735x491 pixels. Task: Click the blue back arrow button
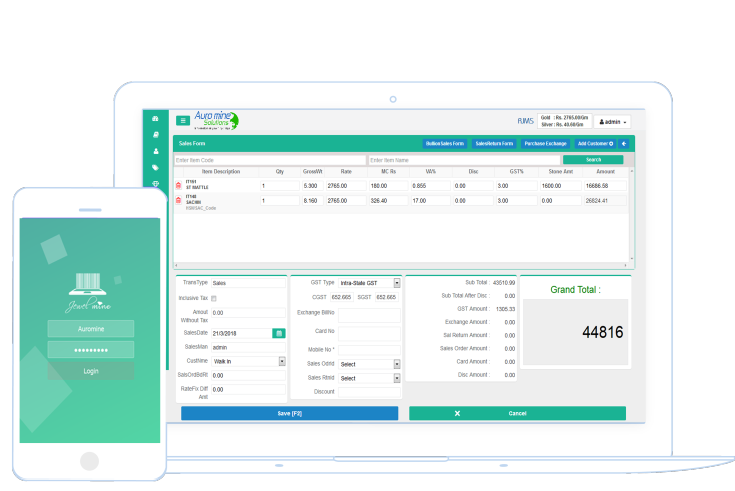624,143
